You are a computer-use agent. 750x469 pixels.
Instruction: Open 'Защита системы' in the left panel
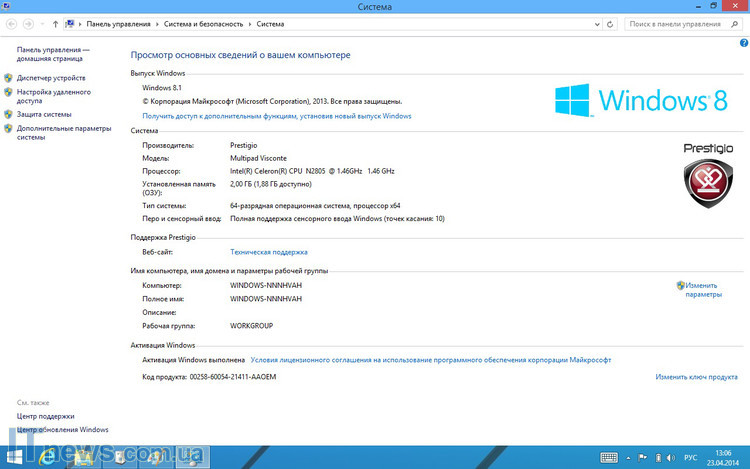pyautogui.click(x=44, y=114)
